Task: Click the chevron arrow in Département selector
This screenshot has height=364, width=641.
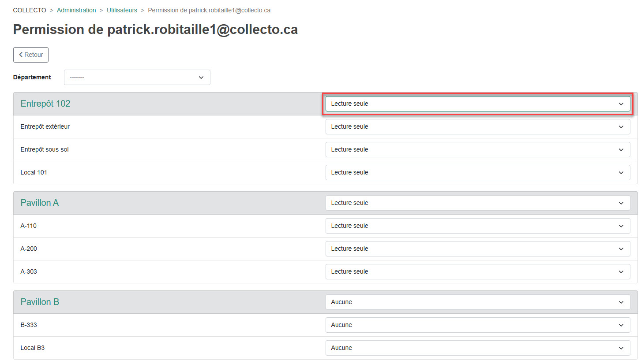Action: click(x=201, y=78)
